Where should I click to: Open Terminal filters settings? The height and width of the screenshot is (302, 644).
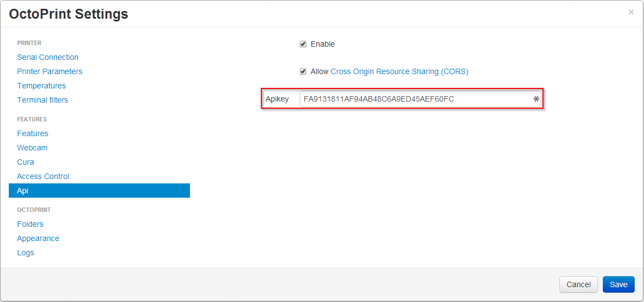click(42, 100)
